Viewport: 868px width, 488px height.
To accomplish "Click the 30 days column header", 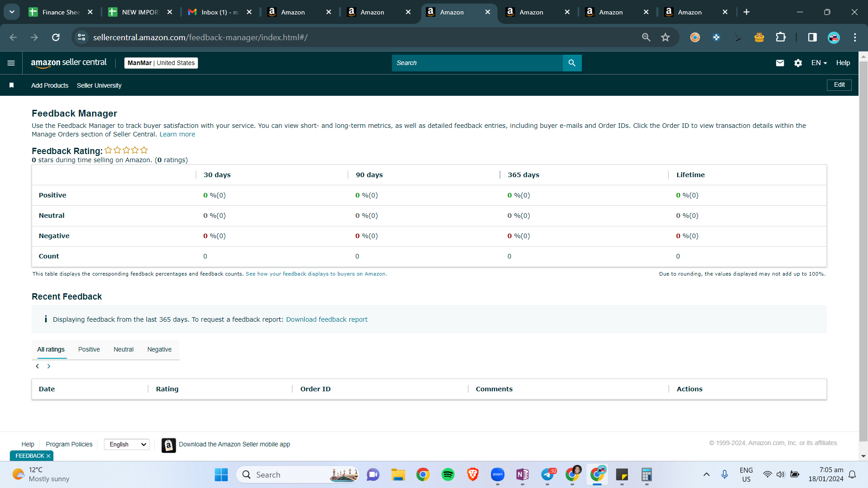I will tap(217, 175).
